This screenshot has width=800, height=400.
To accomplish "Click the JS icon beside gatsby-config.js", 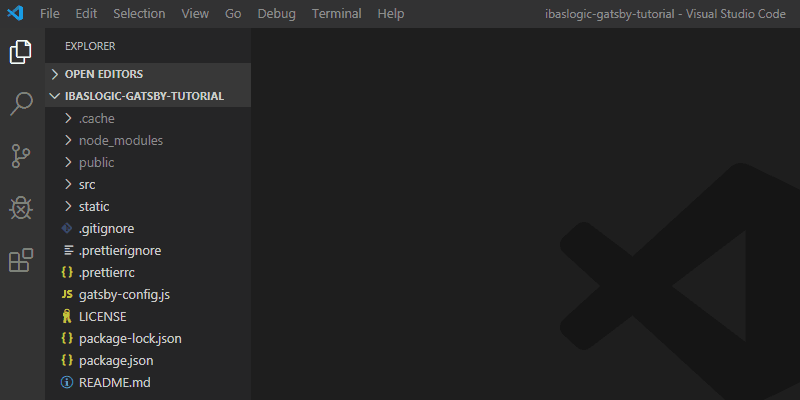I will pyautogui.click(x=67, y=295).
